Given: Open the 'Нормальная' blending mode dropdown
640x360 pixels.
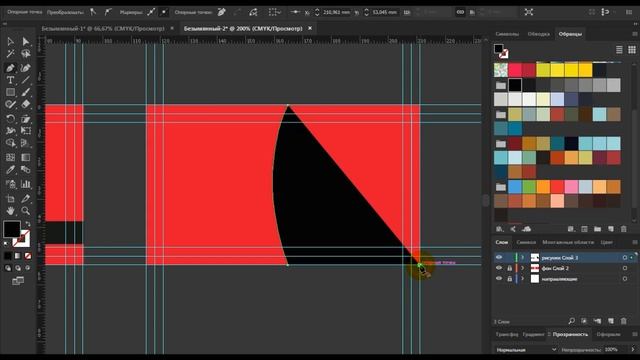Looking at the screenshot, I should coord(526,349).
